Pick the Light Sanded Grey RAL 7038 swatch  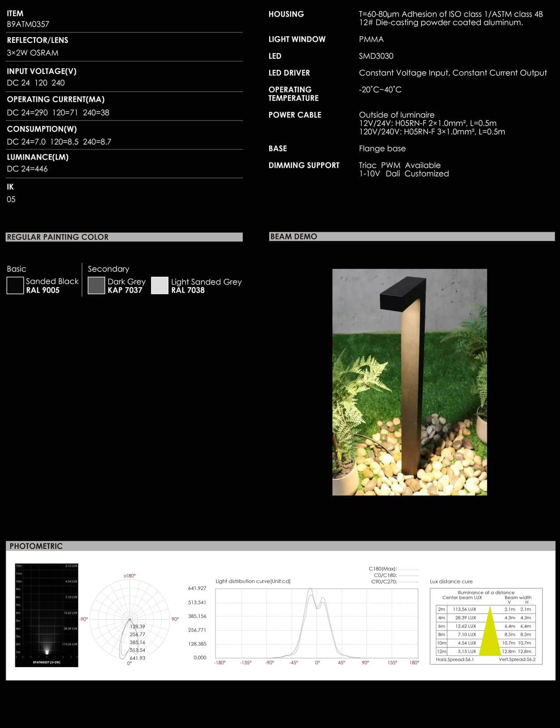[x=159, y=285]
